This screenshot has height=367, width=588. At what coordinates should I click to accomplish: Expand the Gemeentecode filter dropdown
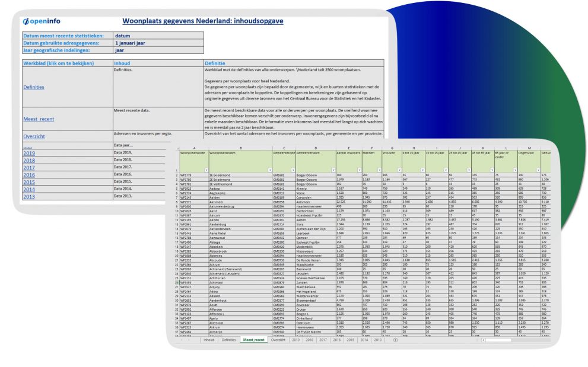[x=293, y=170]
